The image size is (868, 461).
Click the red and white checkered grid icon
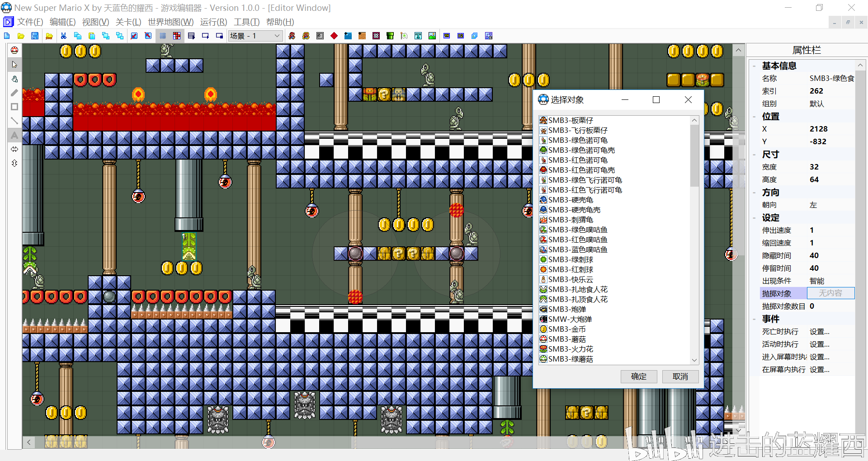point(177,36)
